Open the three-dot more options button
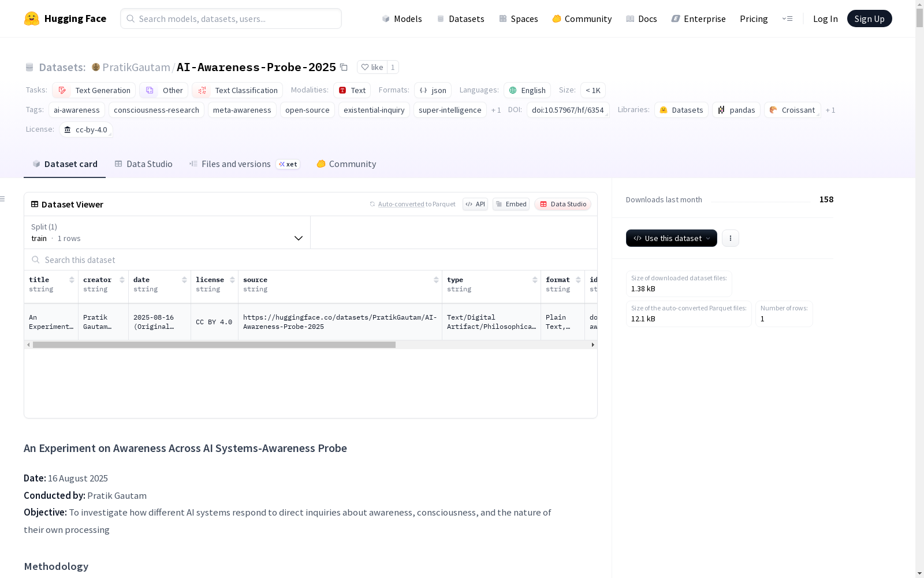 pyautogui.click(x=731, y=238)
